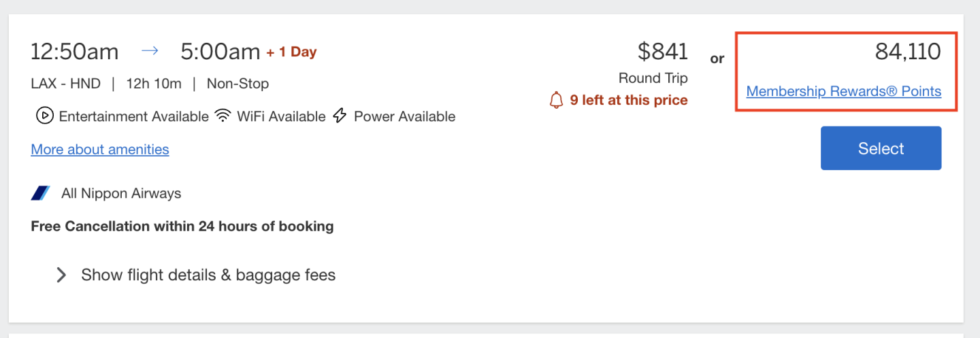This screenshot has width=980, height=338.
Task: Click the WiFi Available icon
Action: pos(223,116)
